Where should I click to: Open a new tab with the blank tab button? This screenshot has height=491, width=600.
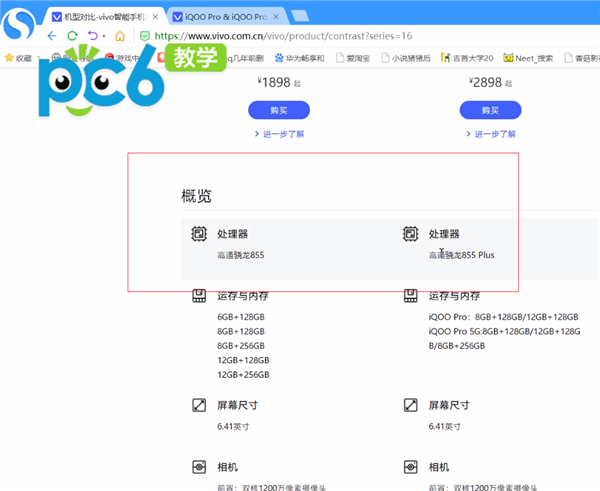pyautogui.click(x=300, y=16)
